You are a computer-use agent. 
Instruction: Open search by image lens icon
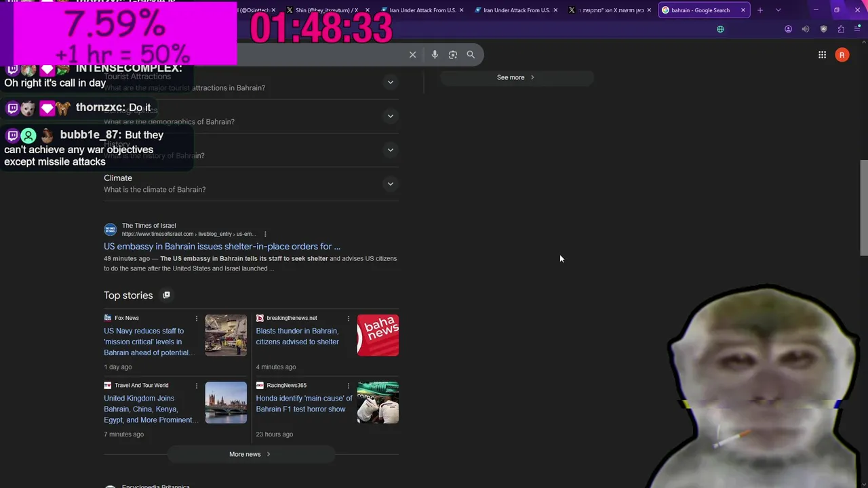pyautogui.click(x=453, y=55)
